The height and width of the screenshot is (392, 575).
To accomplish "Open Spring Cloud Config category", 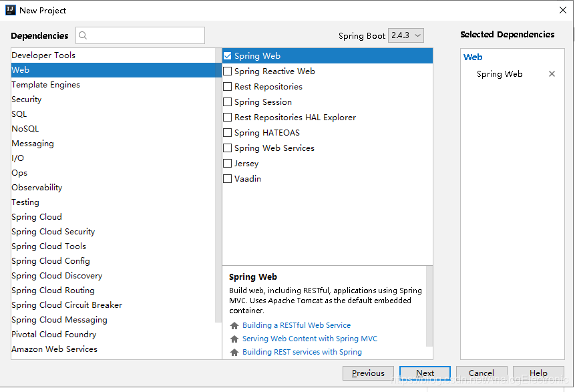I will [114, 260].
